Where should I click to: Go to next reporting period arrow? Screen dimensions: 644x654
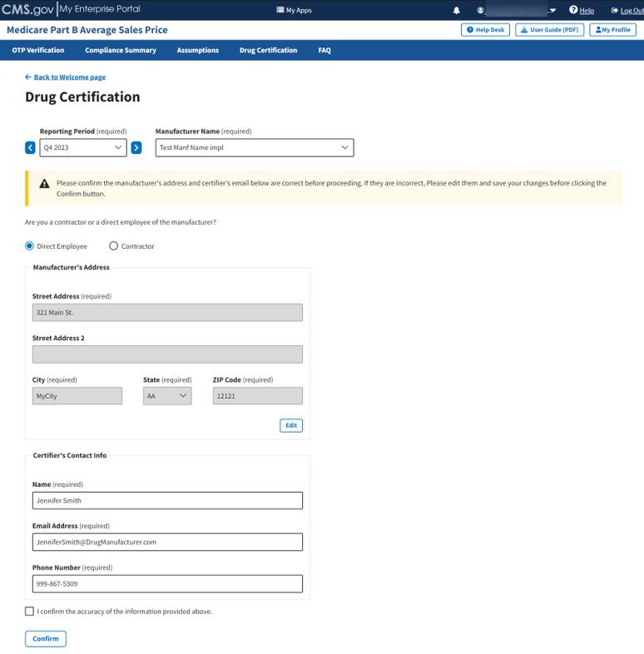click(x=136, y=147)
